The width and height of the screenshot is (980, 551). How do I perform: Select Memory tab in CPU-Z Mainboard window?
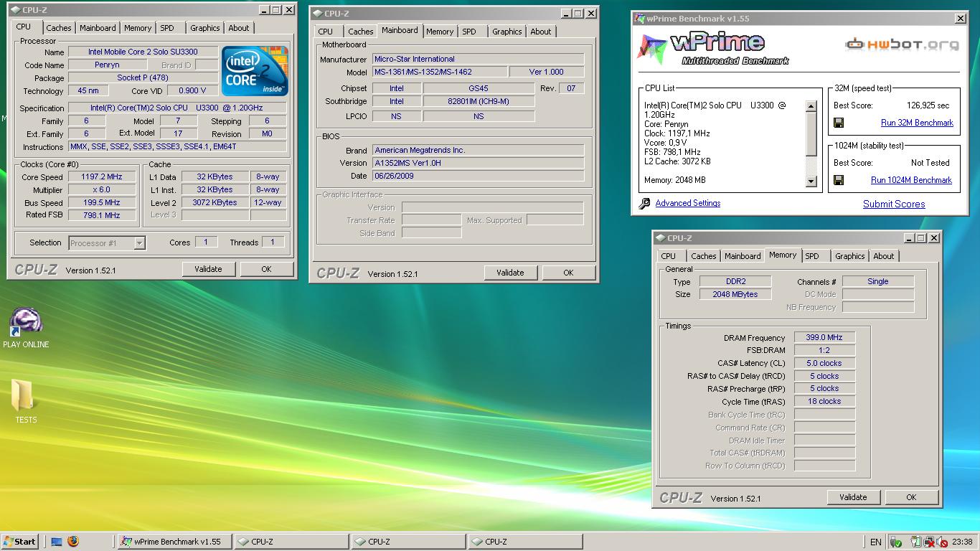coord(439,32)
